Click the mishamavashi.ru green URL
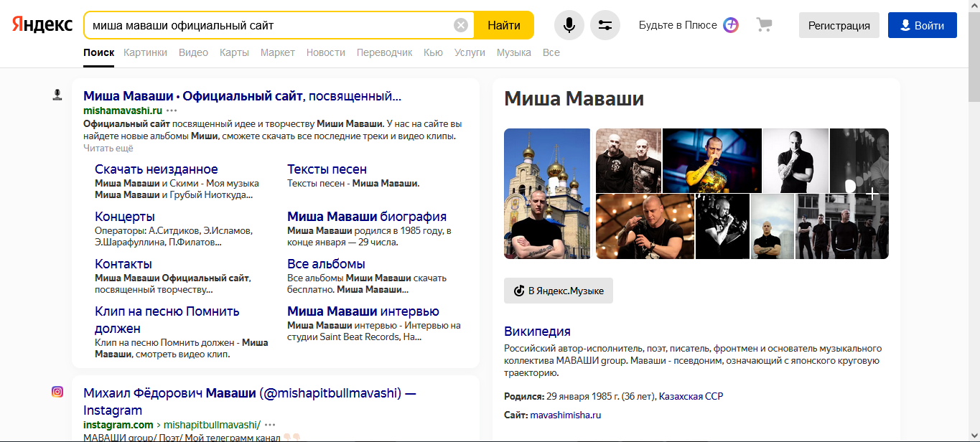This screenshot has height=442, width=980. [123, 110]
